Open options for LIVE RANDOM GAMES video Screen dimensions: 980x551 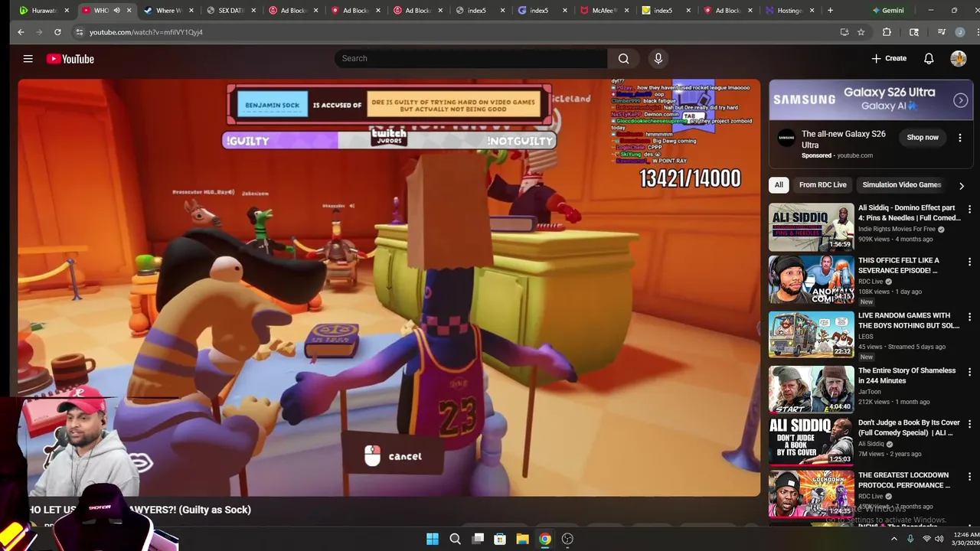point(969,317)
